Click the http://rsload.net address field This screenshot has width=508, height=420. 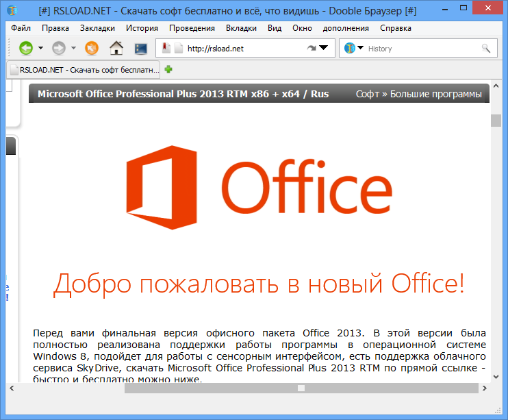(x=245, y=49)
